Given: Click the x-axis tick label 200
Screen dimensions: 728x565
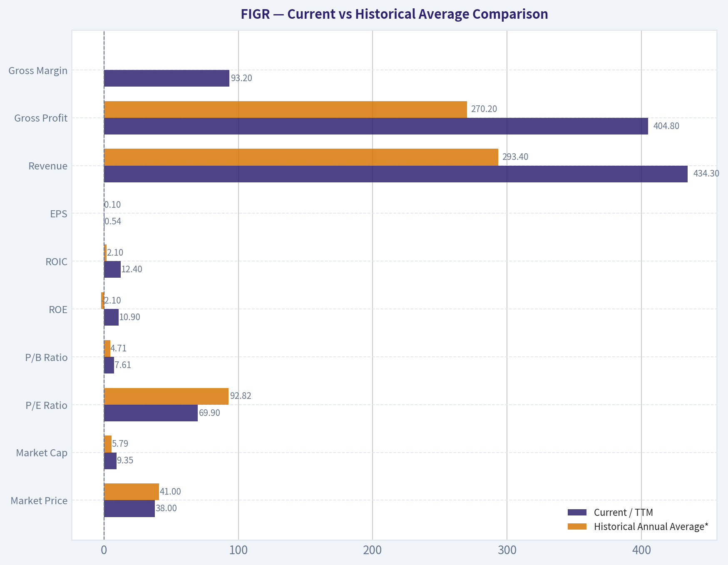Looking at the screenshot, I should point(372,550).
